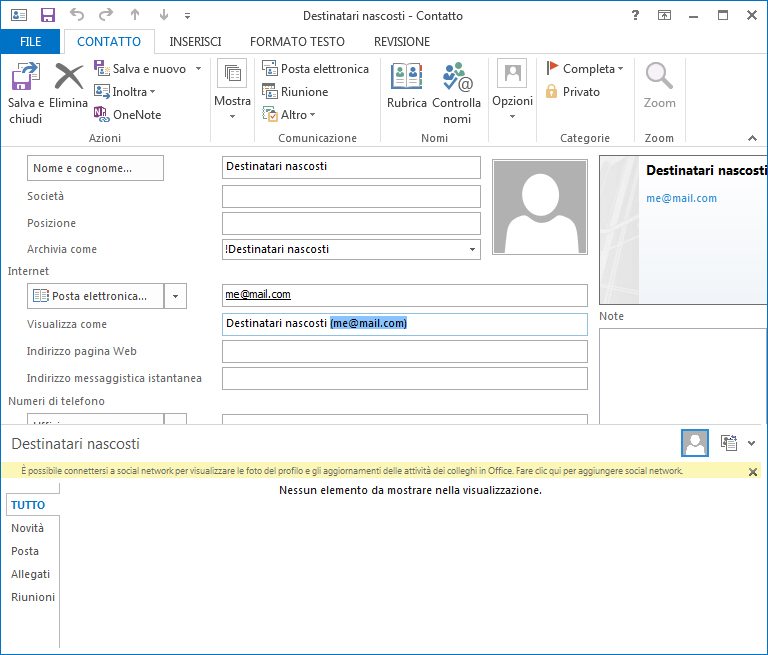
Task: Click the me@mail.com link in card
Action: 681,198
